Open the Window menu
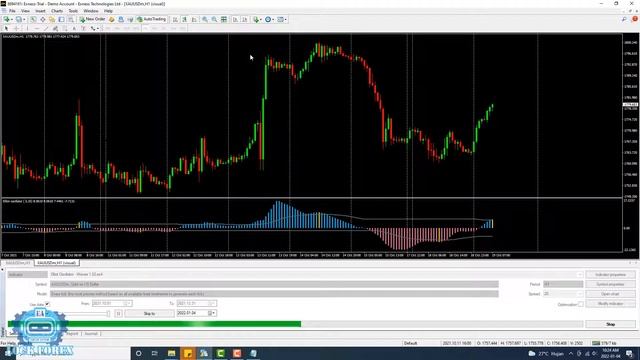The width and height of the screenshot is (640, 360). tap(91, 11)
